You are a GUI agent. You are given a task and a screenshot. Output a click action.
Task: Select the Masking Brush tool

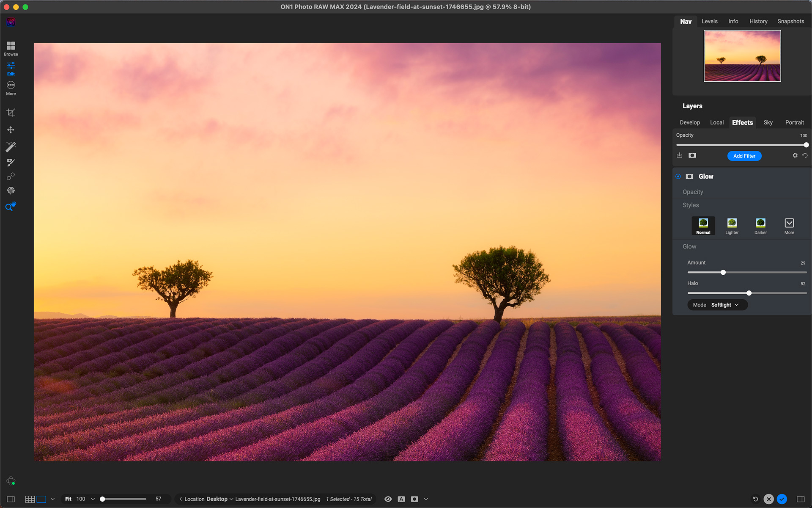(11, 162)
